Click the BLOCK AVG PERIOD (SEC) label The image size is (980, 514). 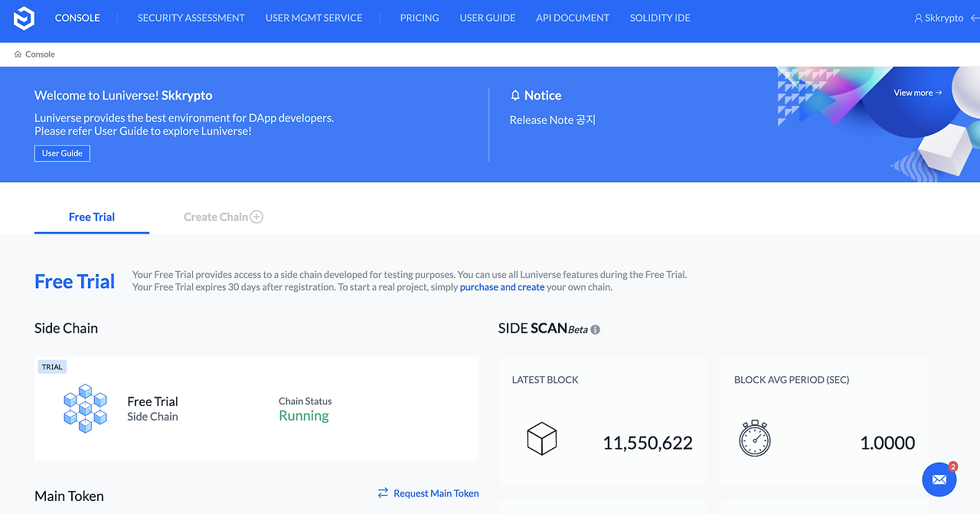pyautogui.click(x=792, y=380)
